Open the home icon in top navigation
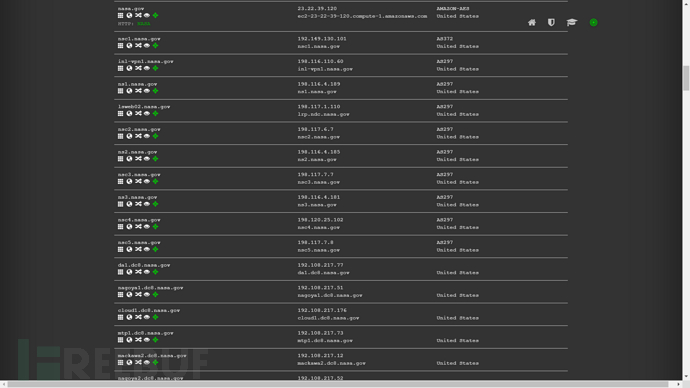This screenshot has width=690, height=388. tap(532, 22)
